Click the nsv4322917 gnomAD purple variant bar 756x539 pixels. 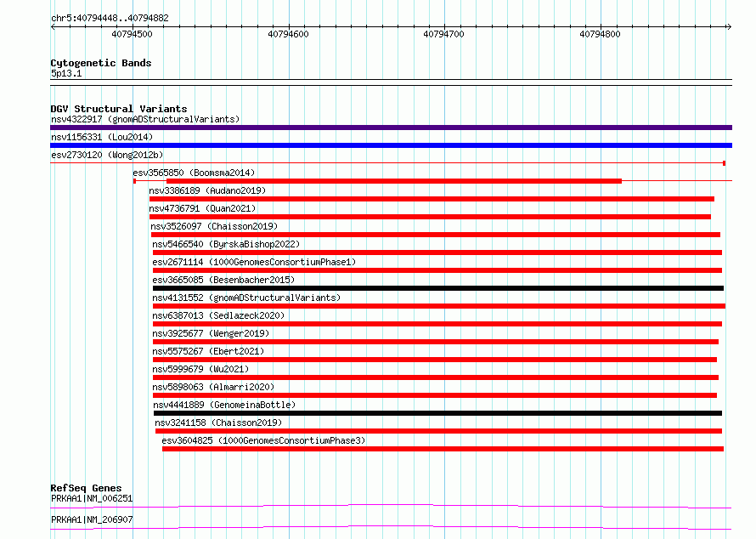coord(391,128)
